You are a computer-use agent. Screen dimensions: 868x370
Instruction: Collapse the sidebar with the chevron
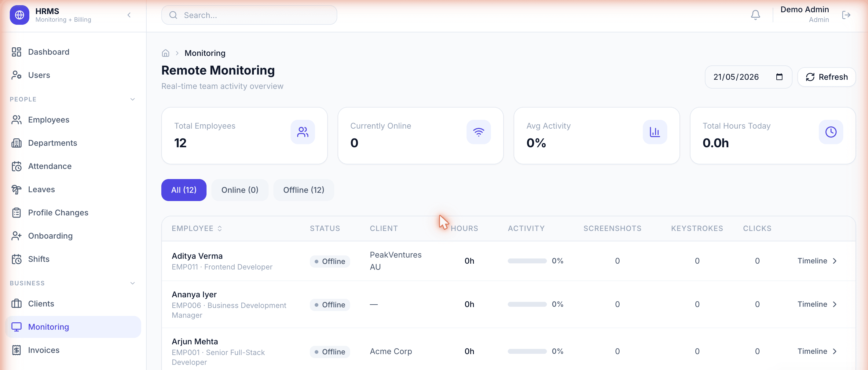coord(129,15)
